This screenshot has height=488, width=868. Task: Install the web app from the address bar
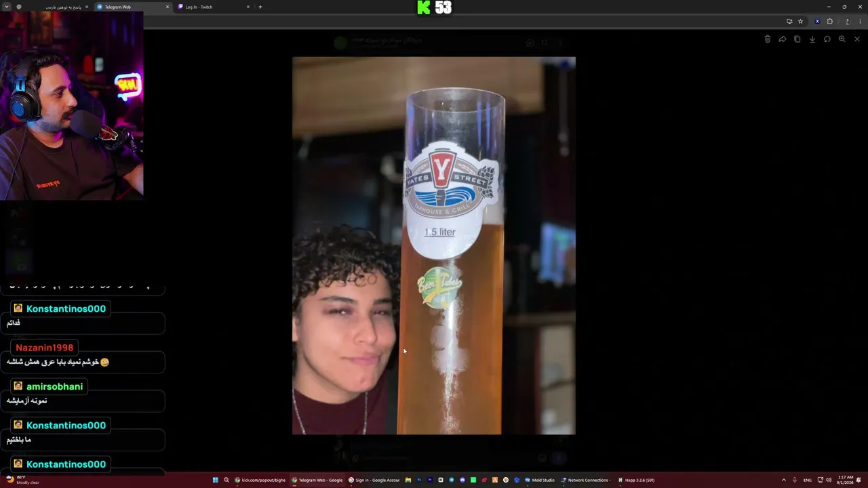[x=789, y=22]
